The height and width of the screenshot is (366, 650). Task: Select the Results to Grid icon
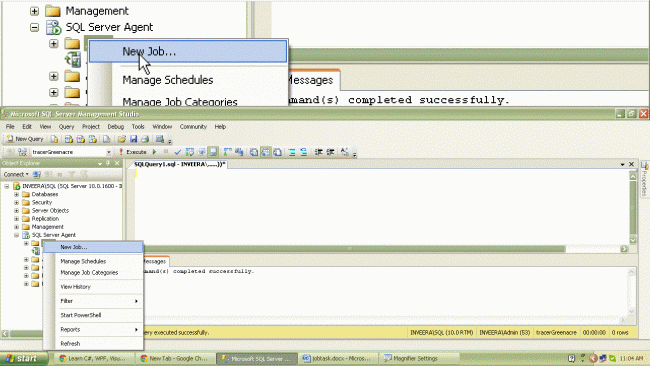(x=265, y=152)
